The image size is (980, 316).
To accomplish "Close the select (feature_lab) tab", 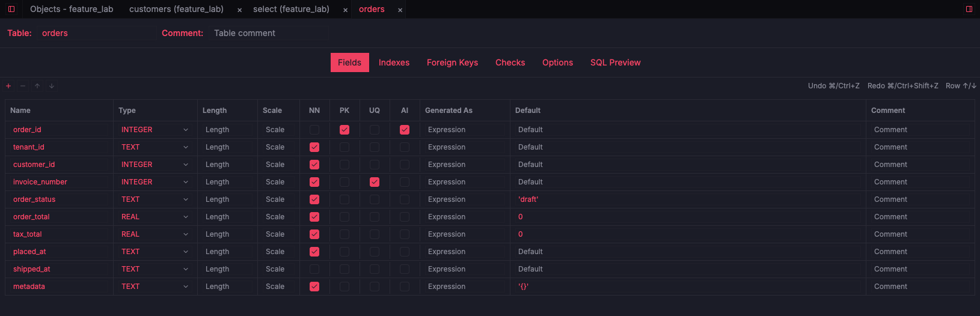I will pos(345,10).
